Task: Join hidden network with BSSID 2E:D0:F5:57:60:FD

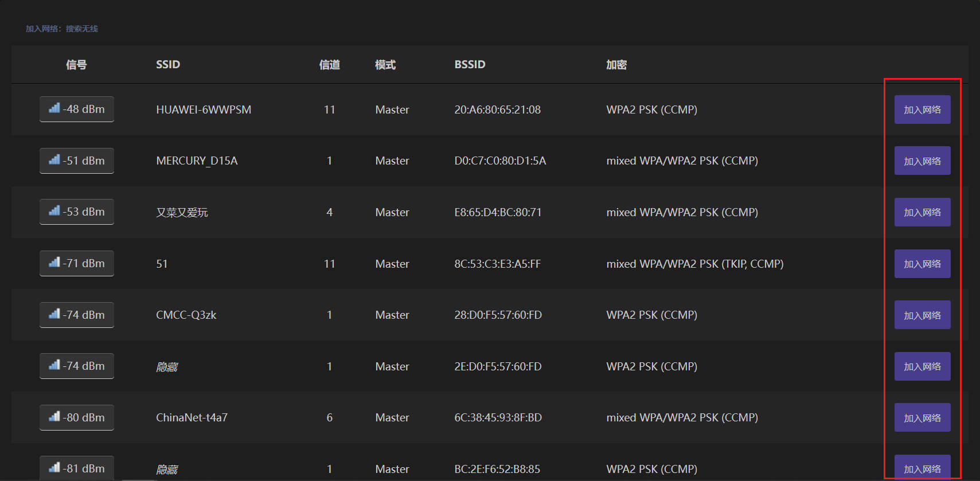Action: click(x=922, y=366)
